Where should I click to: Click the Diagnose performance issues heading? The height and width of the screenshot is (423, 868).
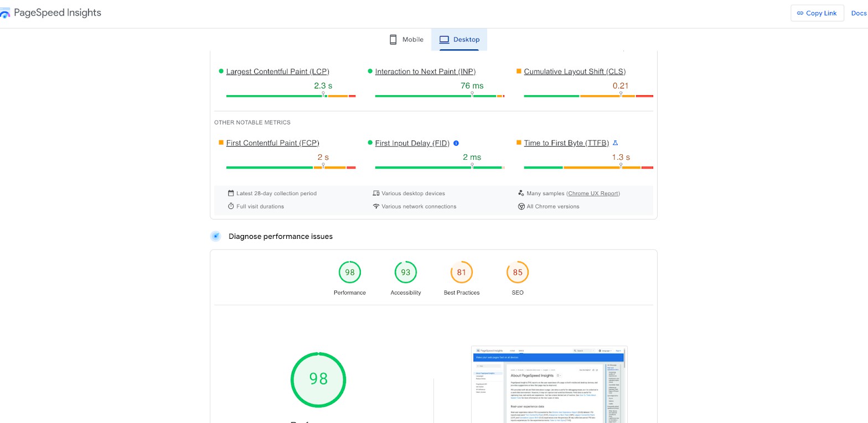281,236
